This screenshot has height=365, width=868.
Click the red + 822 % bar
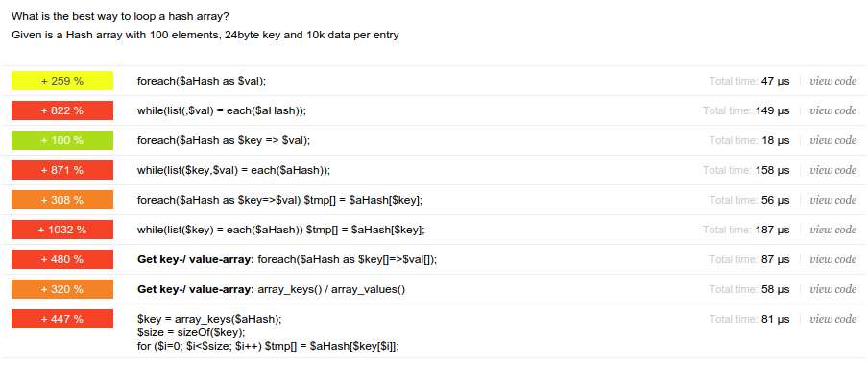click(x=62, y=110)
